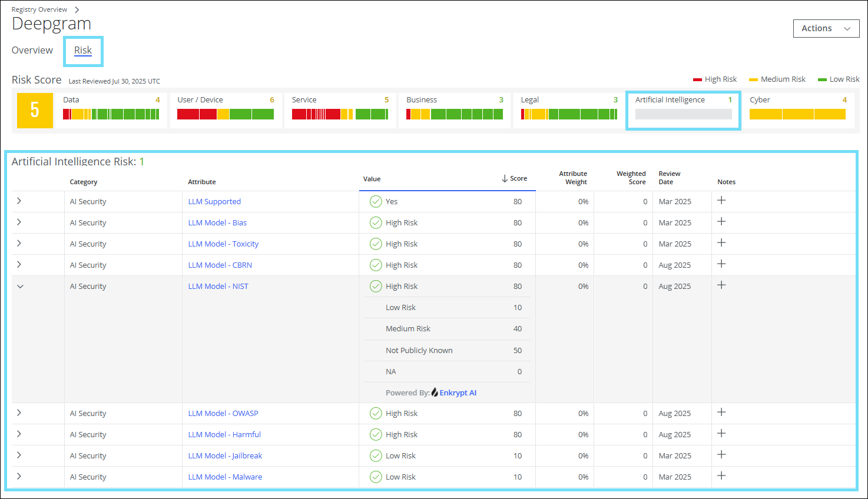Select the Risk tab

point(83,51)
